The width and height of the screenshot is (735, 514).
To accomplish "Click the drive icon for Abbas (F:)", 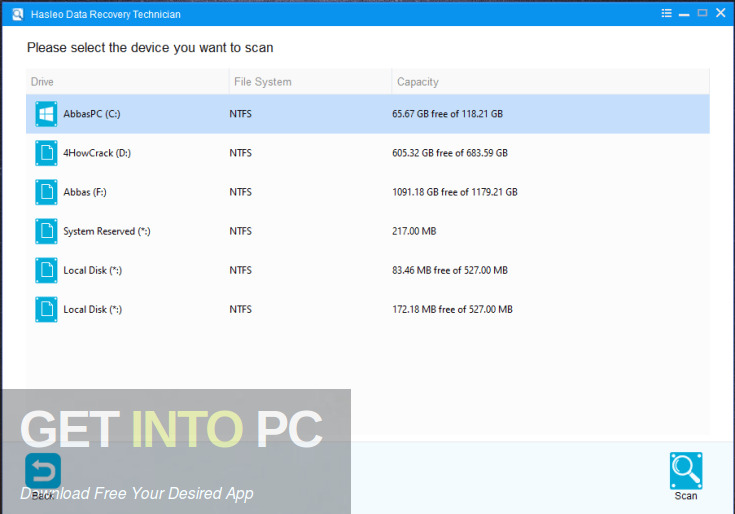I will pos(46,192).
